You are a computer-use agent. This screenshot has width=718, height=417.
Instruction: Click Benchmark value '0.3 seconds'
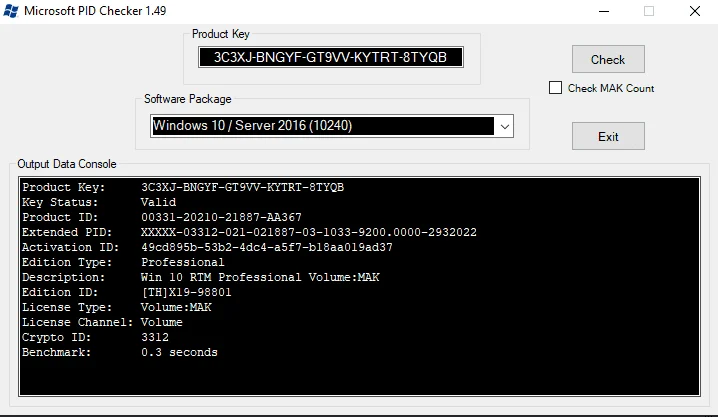pos(179,352)
